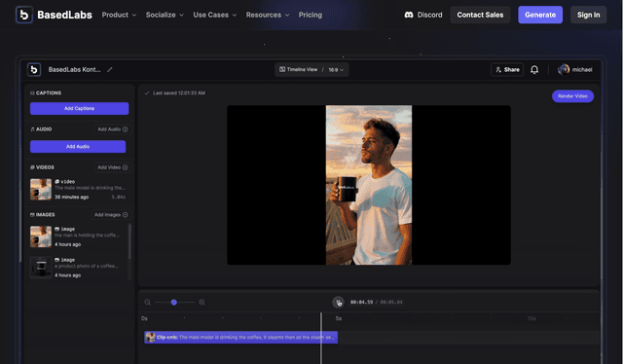Click the IMAGES section header
Image resolution: width=623 pixels, height=364 pixels.
coord(43,214)
